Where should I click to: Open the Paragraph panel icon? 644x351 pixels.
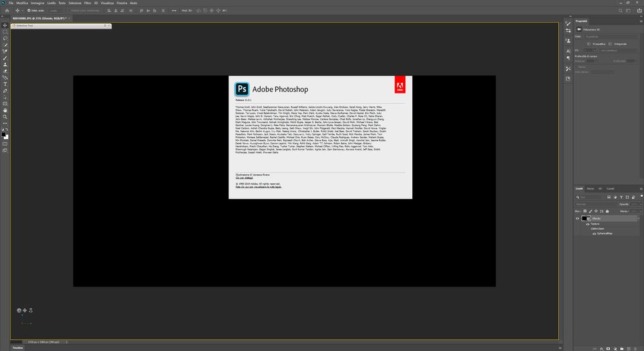pos(568,58)
